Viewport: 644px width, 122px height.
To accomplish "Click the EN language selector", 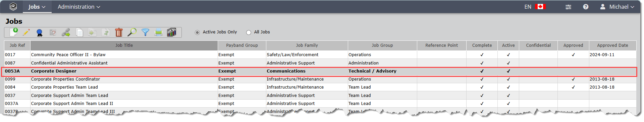I will (528, 7).
